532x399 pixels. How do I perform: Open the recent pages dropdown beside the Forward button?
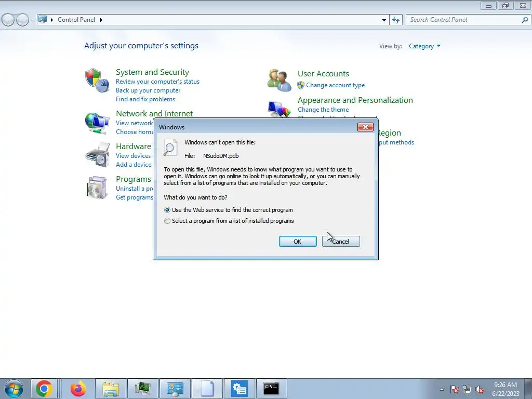33,20
